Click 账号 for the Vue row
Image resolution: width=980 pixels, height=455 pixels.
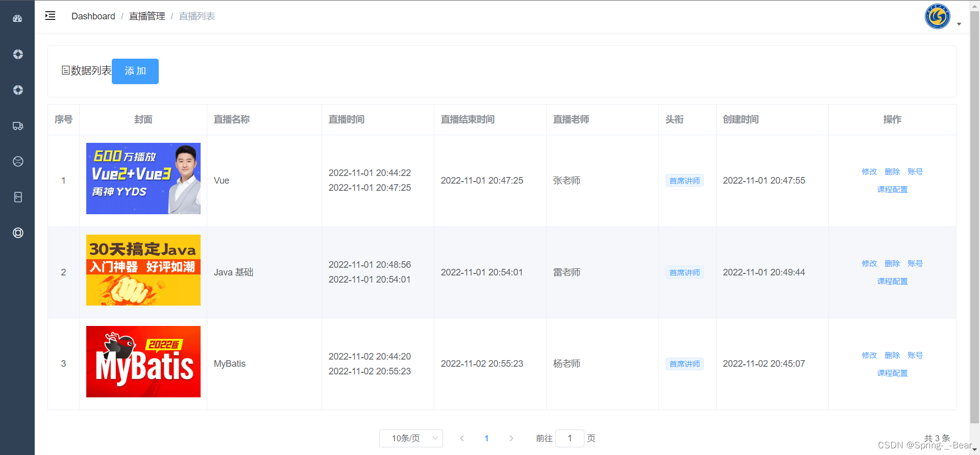[x=915, y=171]
